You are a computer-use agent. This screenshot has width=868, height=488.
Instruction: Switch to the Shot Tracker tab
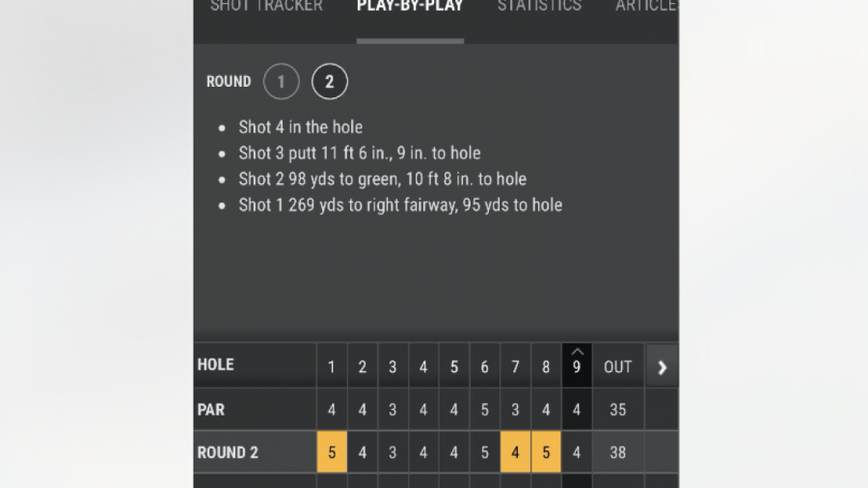pos(266,7)
